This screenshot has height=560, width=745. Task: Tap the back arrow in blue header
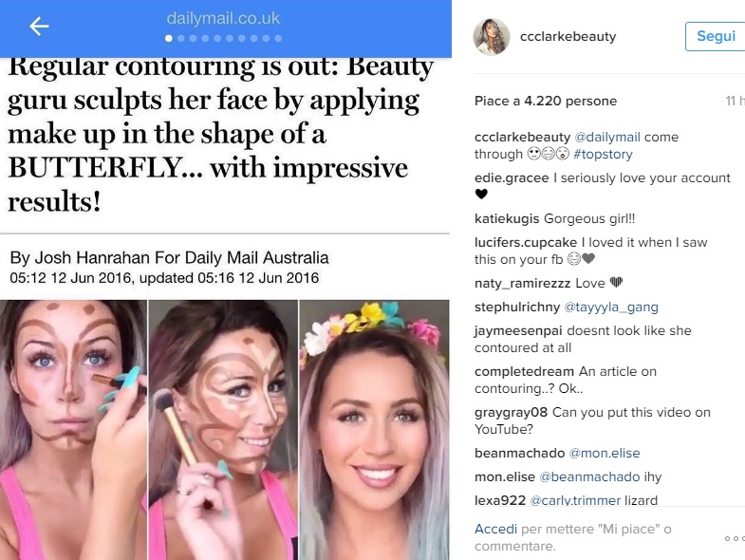click(x=39, y=26)
